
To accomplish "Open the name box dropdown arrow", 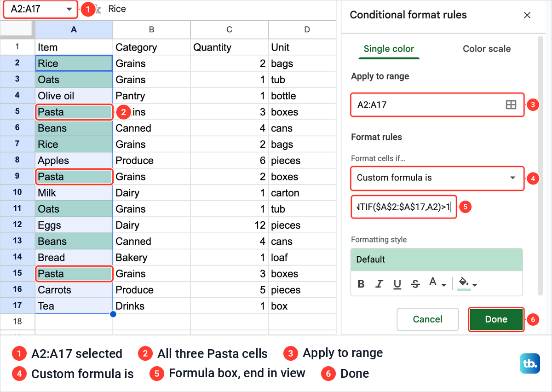I will tap(69, 9).
